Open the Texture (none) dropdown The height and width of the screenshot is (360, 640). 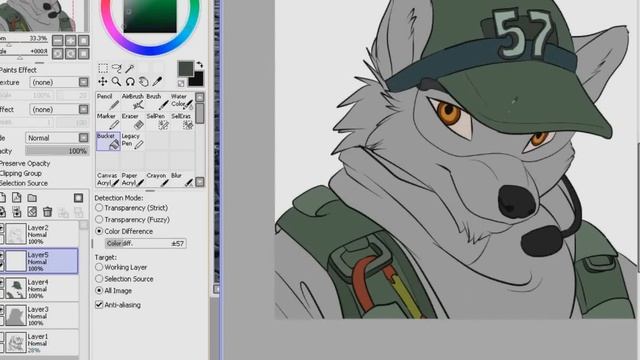(59, 82)
